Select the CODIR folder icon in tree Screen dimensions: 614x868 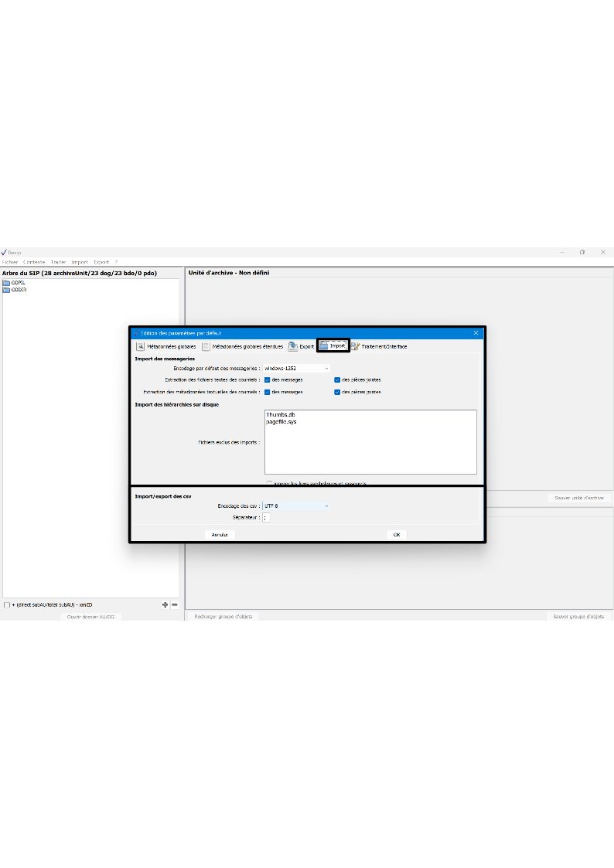tap(6, 290)
